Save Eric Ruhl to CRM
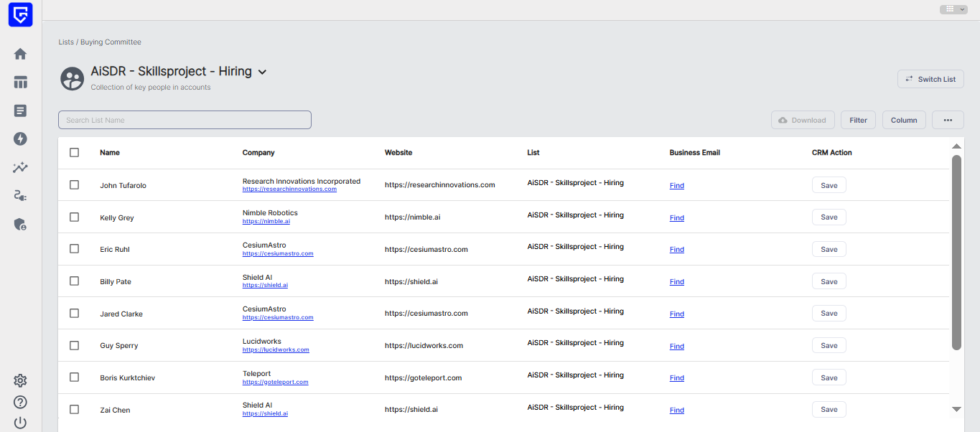Image resolution: width=980 pixels, height=432 pixels. pyautogui.click(x=829, y=249)
